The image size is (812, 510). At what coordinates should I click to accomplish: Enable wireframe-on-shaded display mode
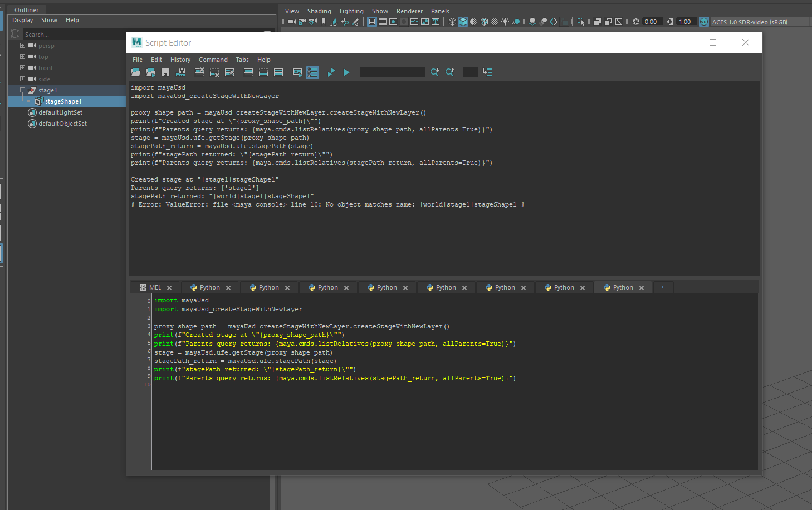[x=483, y=22]
